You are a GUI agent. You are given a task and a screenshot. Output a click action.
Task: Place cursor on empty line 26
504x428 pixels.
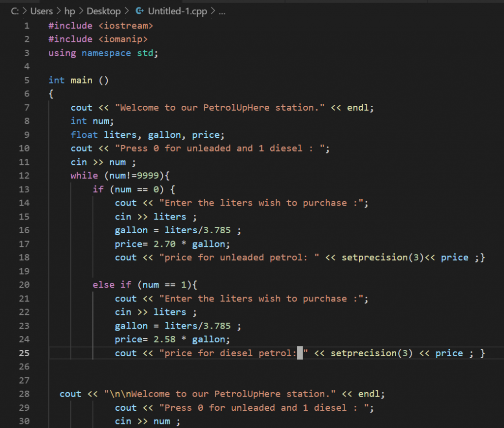197,367
